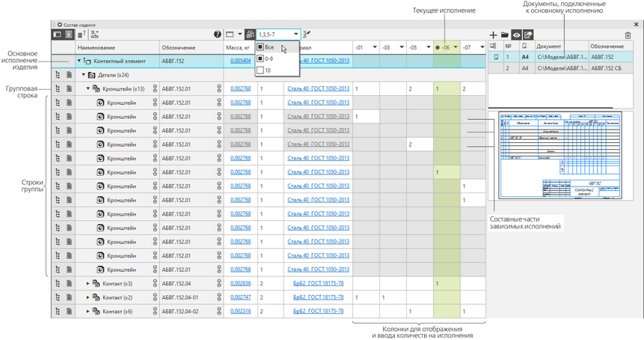Click the add column icon in top-left toolbar

click(95, 34)
